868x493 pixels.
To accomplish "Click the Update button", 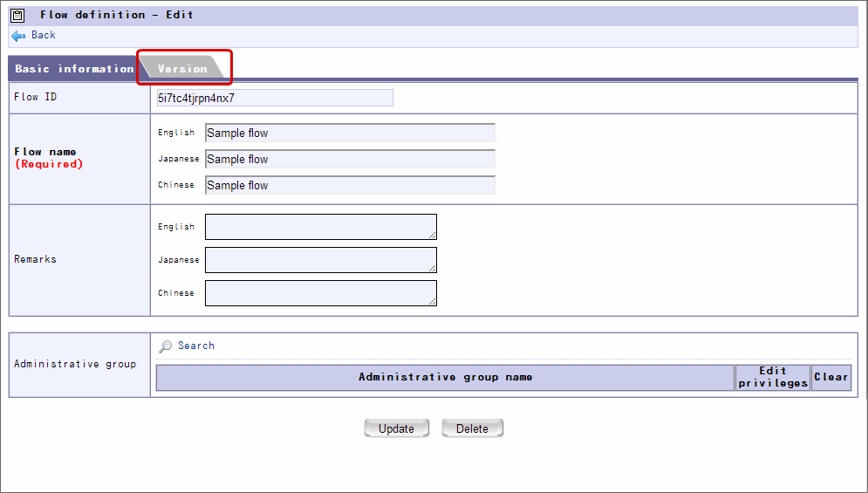I will coord(396,428).
